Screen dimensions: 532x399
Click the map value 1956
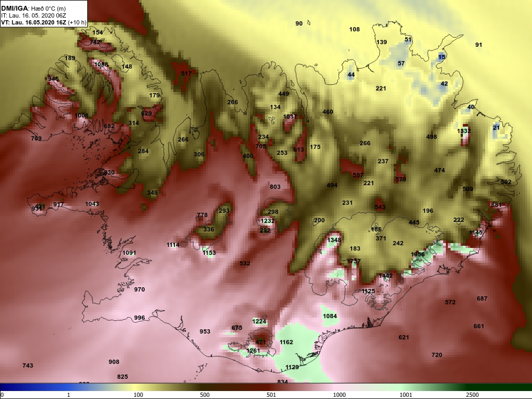(418, 254)
